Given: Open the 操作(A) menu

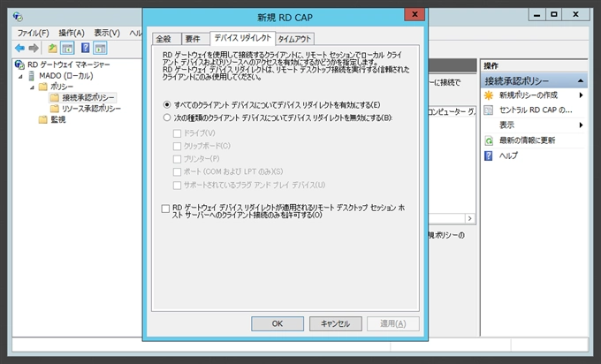Looking at the screenshot, I should [x=72, y=33].
